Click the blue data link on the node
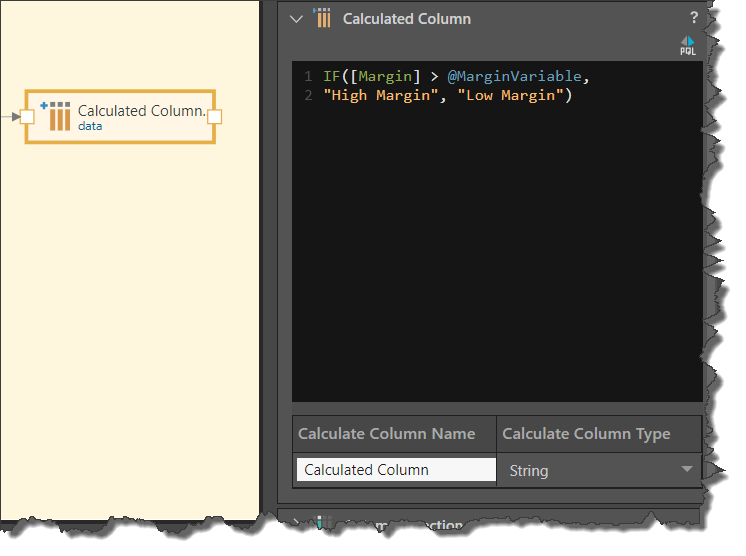This screenshot has width=746, height=556. click(90, 127)
